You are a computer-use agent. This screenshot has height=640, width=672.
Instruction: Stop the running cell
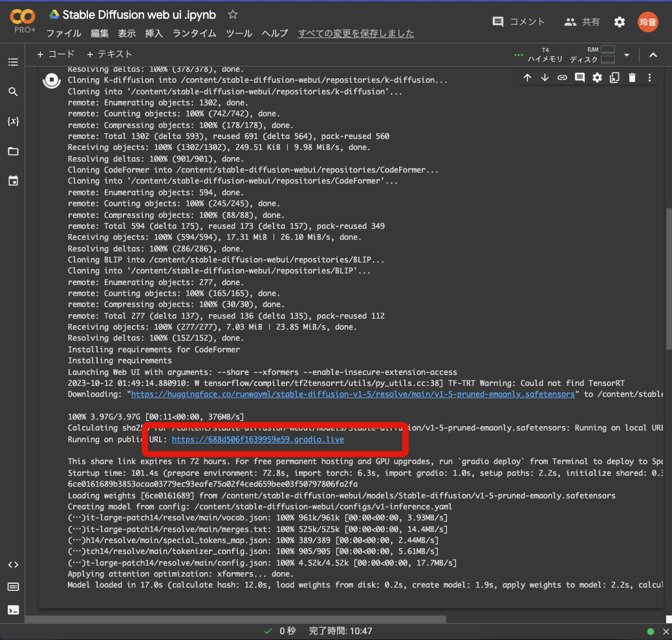(x=52, y=80)
